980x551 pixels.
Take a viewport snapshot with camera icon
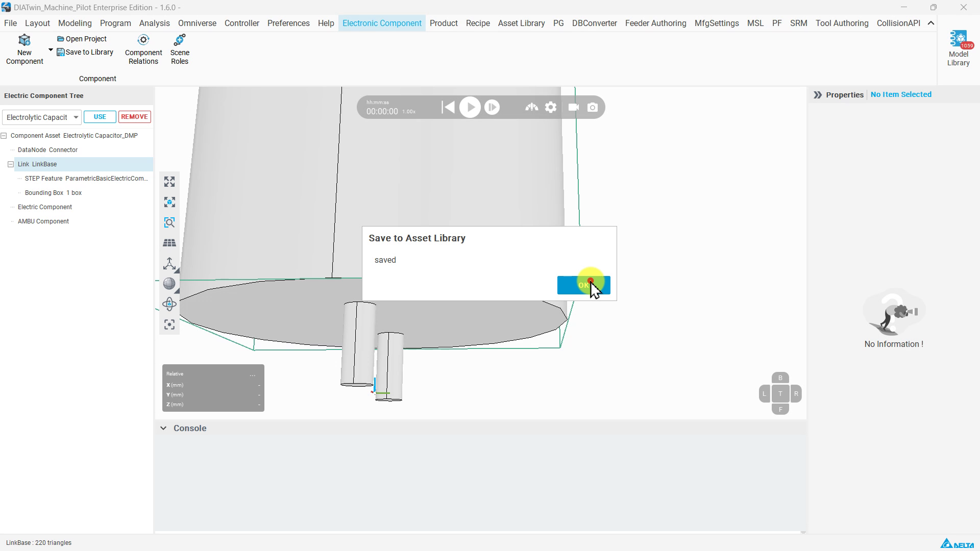[593, 108]
